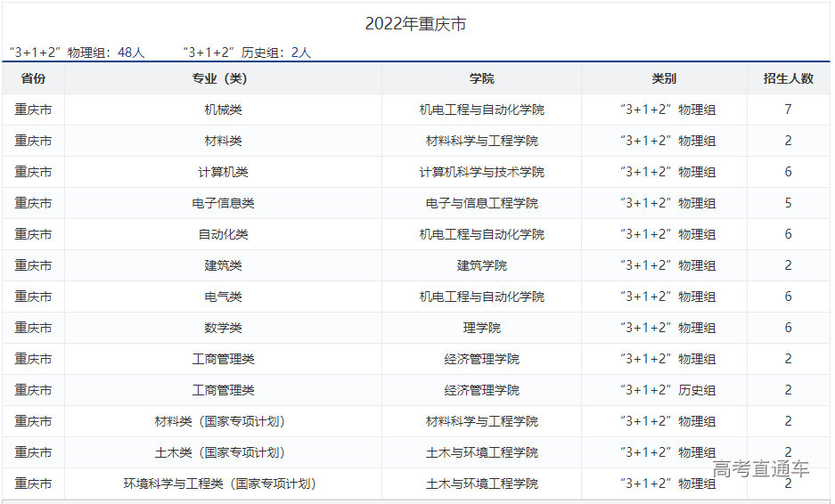Viewport: 835px width, 504px height.
Task: Click the 土木类（国家专项计划） cell
Action: [x=223, y=452]
